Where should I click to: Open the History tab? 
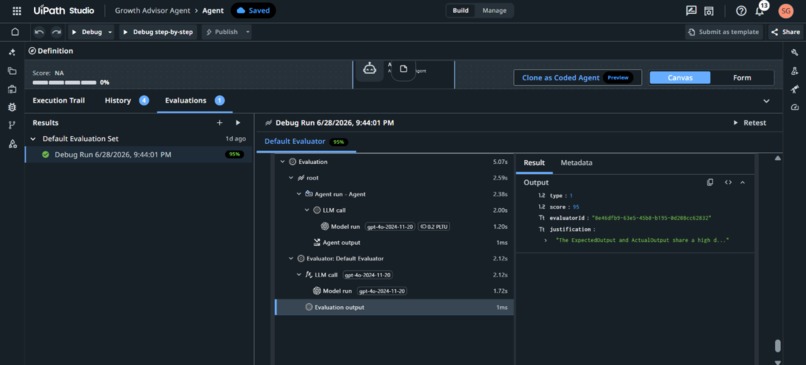(126, 101)
